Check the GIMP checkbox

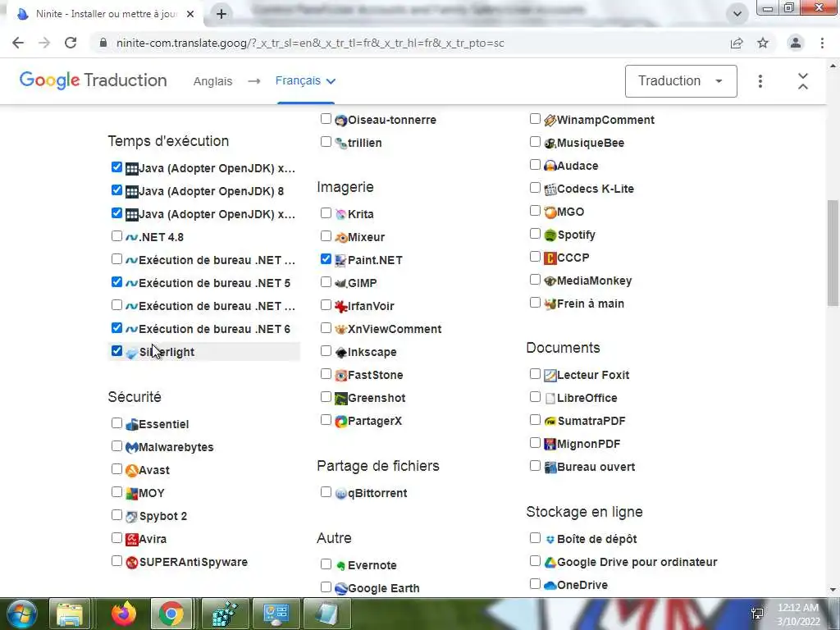pyautogui.click(x=326, y=282)
